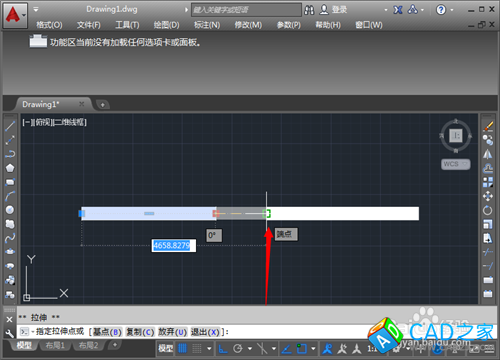Click the Rotate tool icon
The image size is (500, 360).
tap(488, 210)
